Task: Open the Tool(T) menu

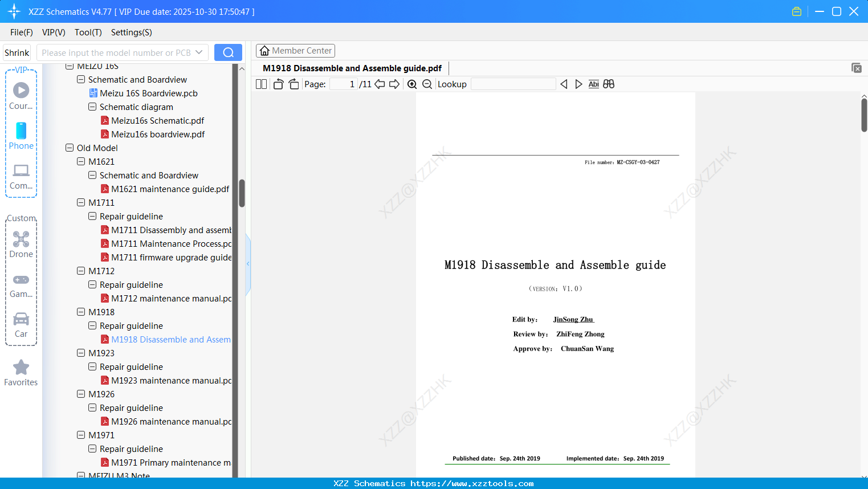Action: [x=88, y=32]
